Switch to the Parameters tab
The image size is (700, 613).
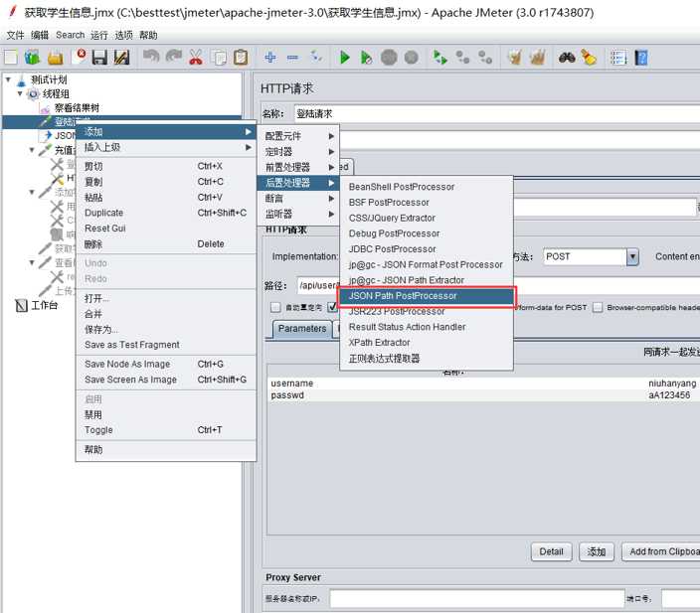(x=302, y=329)
